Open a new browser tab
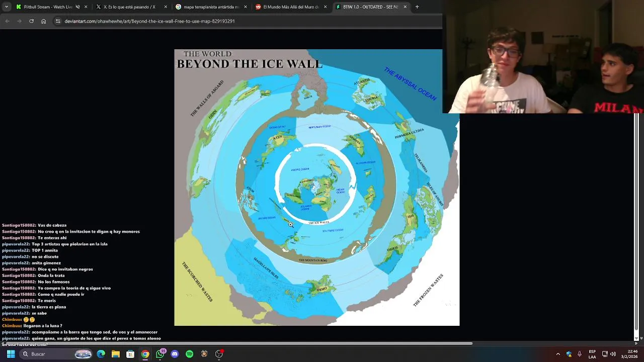Viewport: 644px width, 362px height. [x=417, y=7]
